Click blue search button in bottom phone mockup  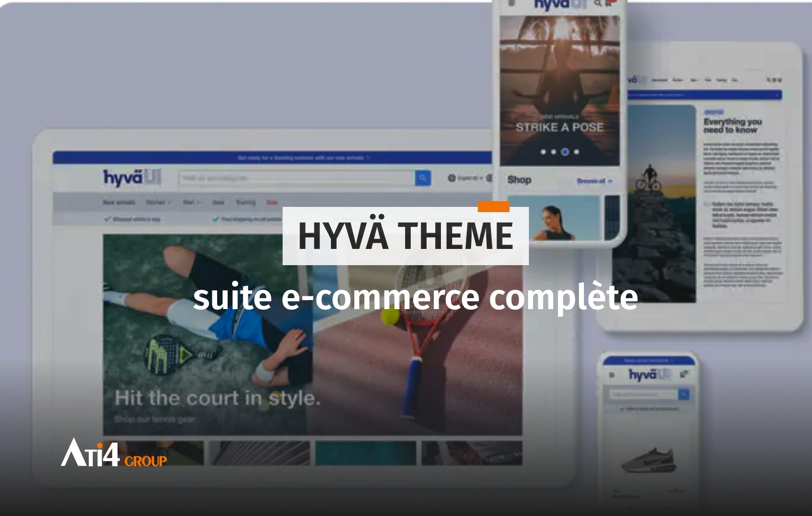coord(684,395)
